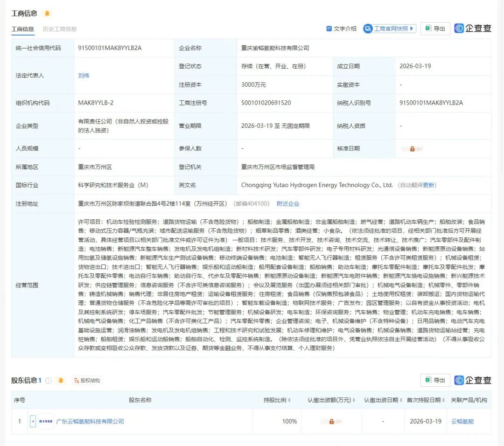504x446 pixels.
Task: Click the bell icon beside 工商信息 title
Action: (47, 14)
